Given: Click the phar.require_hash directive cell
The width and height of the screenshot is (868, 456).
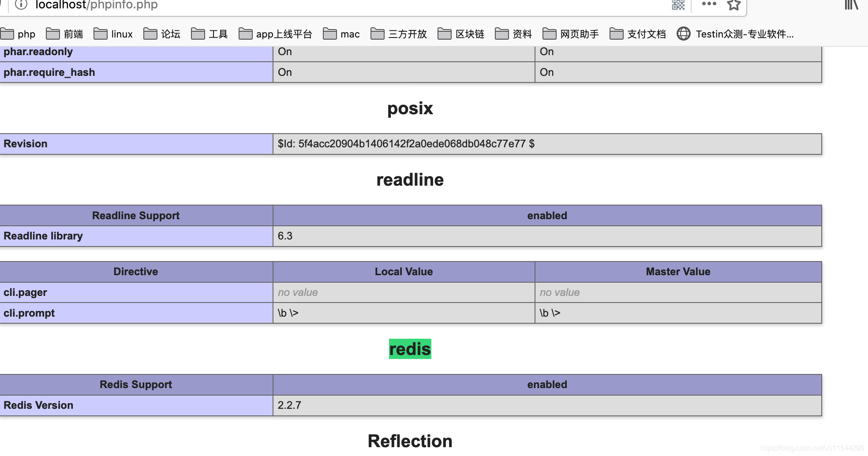Looking at the screenshot, I should pos(136,72).
